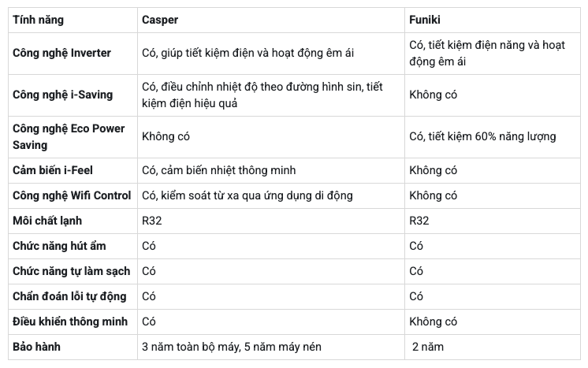The image size is (588, 368).
Task: Select 'Công nghệ Wifi Control' row label
Action: (x=72, y=195)
